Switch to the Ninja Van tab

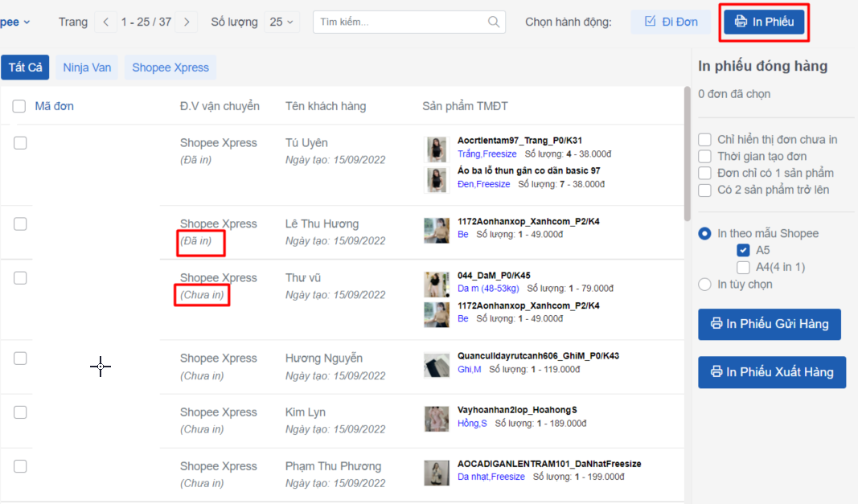point(87,68)
